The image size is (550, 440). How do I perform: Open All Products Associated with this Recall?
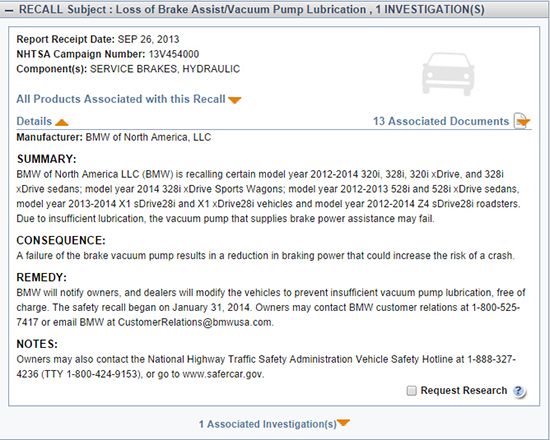pos(121,99)
